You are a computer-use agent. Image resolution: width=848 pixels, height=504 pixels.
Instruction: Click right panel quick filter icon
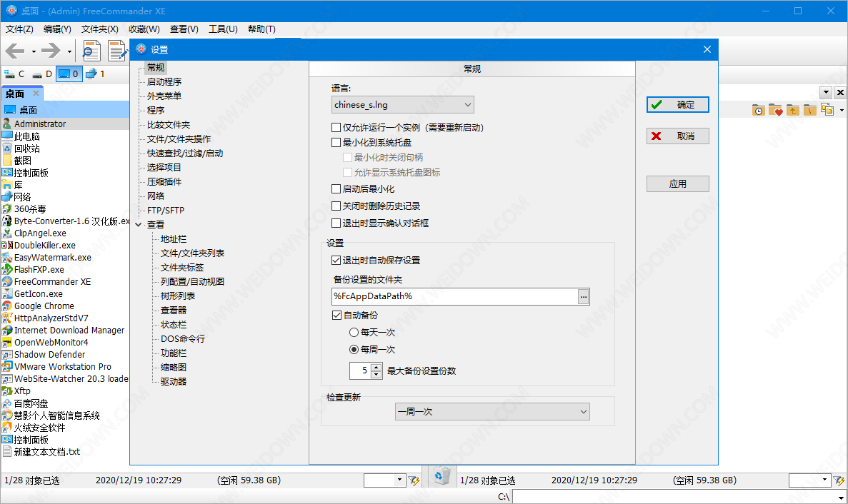coord(839,480)
